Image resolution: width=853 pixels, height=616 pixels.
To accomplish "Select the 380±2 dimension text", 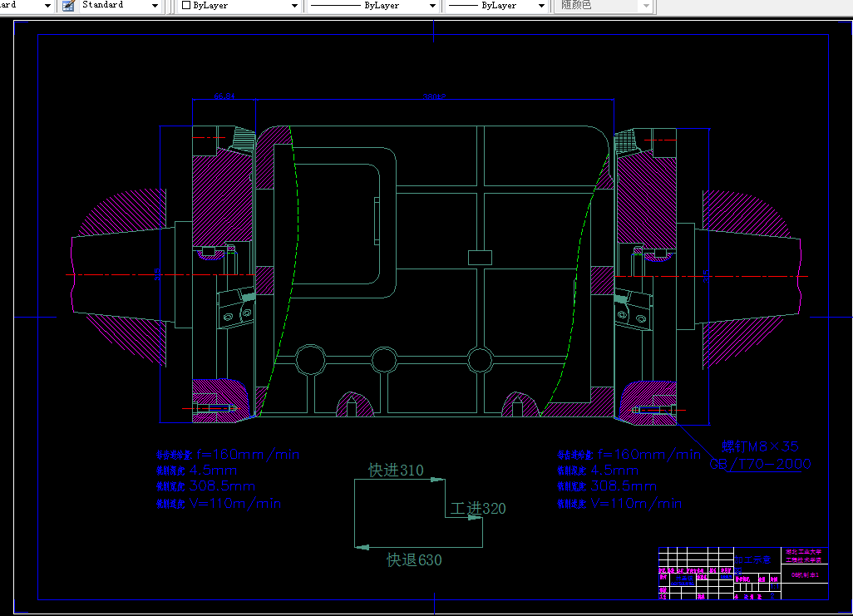I will coord(434,97).
